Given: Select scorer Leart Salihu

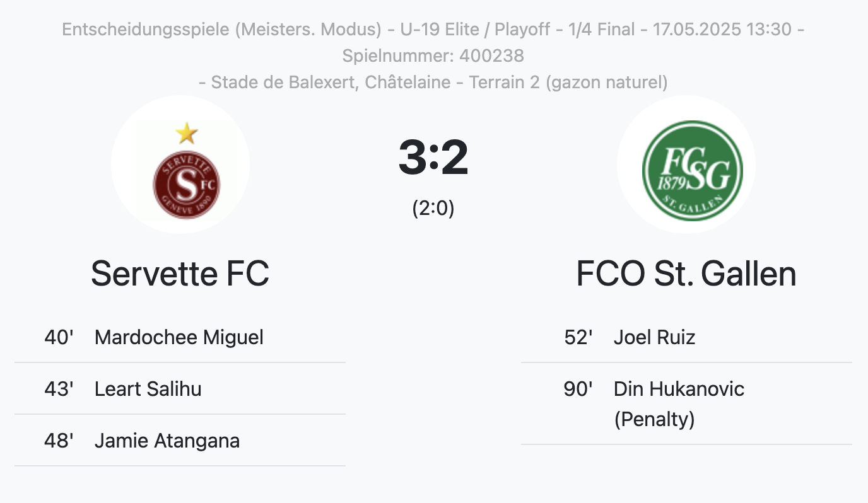Looking at the screenshot, I should click(x=148, y=389).
